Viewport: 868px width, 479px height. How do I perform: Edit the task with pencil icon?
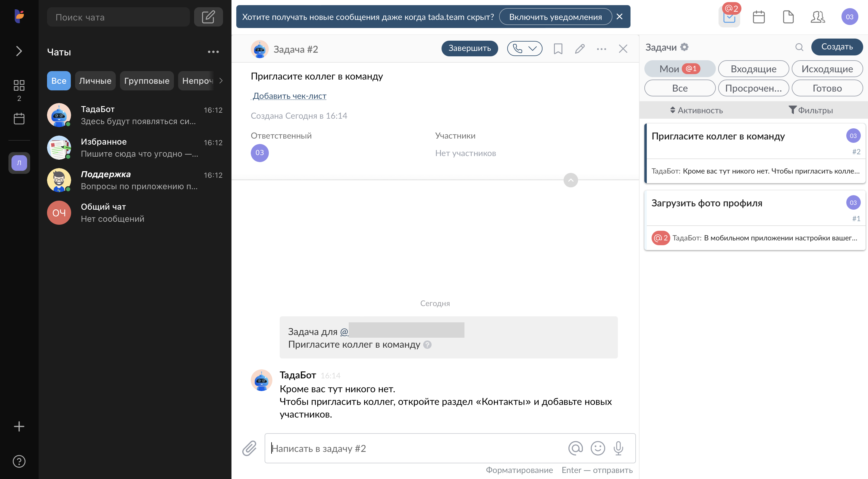coord(580,49)
